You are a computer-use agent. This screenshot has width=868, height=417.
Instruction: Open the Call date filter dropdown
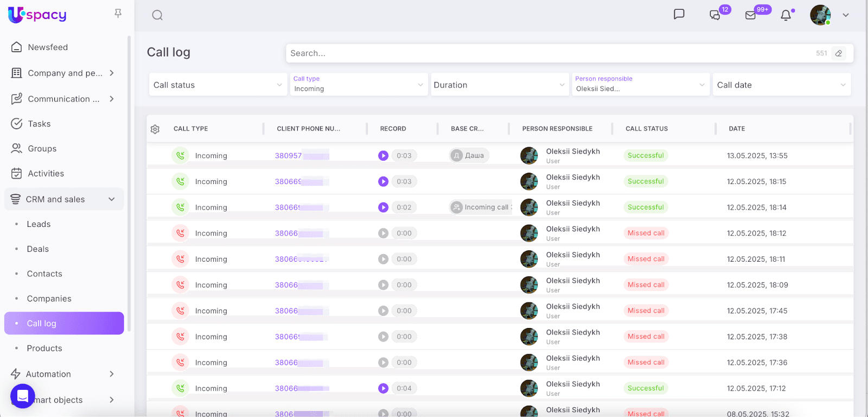pos(781,85)
